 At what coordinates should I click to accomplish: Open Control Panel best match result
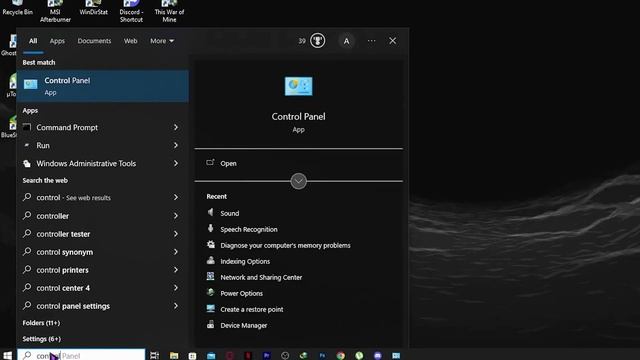pyautogui.click(x=102, y=86)
